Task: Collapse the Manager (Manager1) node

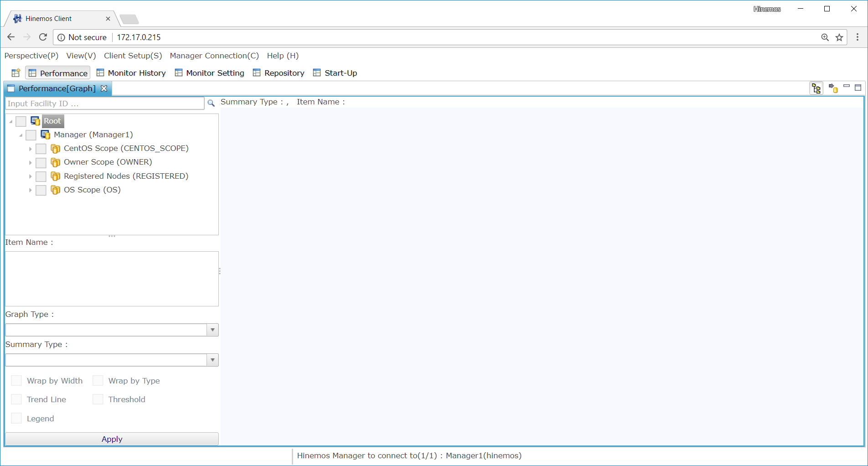Action: tap(21, 135)
